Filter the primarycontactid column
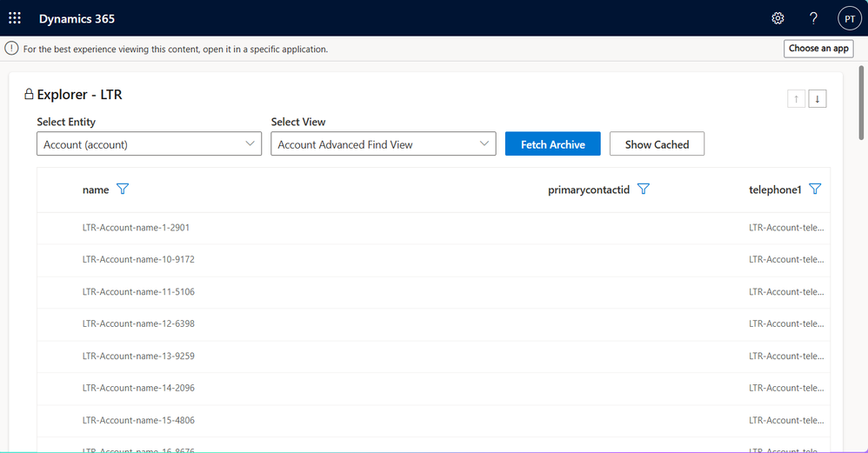The width and height of the screenshot is (868, 453). (x=643, y=190)
